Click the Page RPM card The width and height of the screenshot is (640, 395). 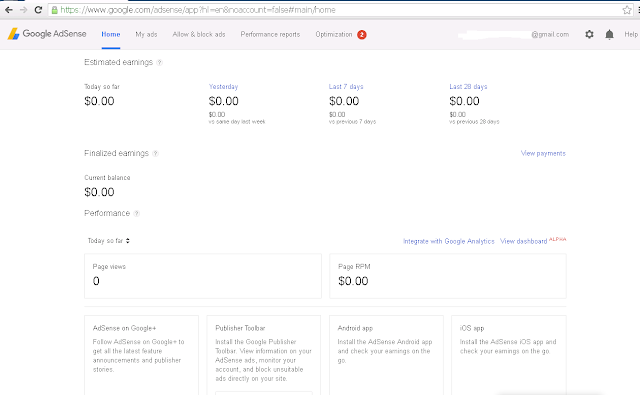(448, 276)
